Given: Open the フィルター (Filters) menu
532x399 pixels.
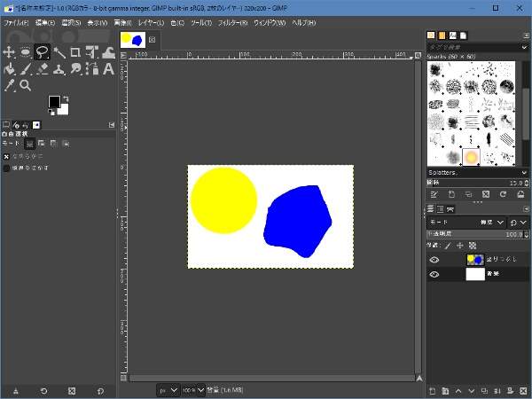Looking at the screenshot, I should 231,21.
